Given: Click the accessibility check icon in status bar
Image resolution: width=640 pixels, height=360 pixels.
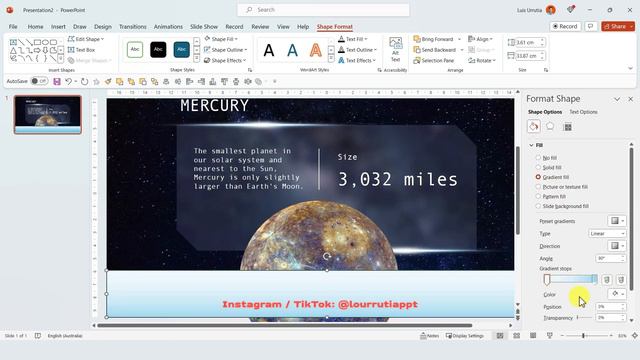Looking at the screenshot, I should 38,336.
